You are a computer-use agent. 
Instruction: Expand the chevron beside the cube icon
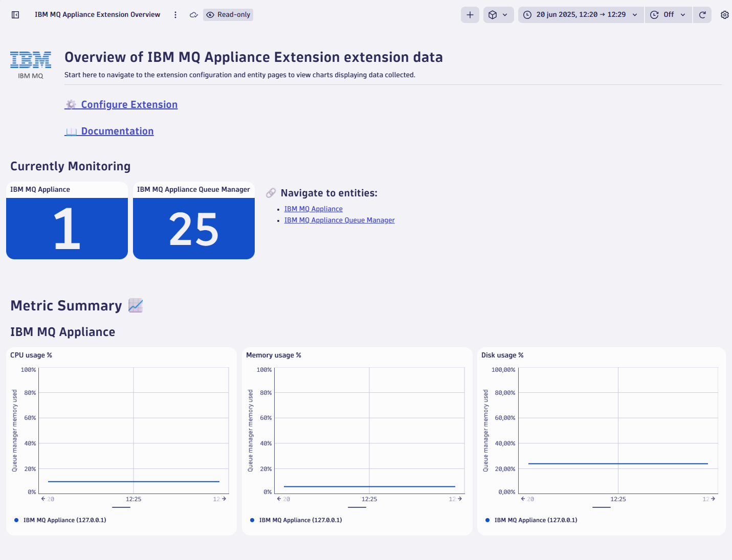point(505,14)
